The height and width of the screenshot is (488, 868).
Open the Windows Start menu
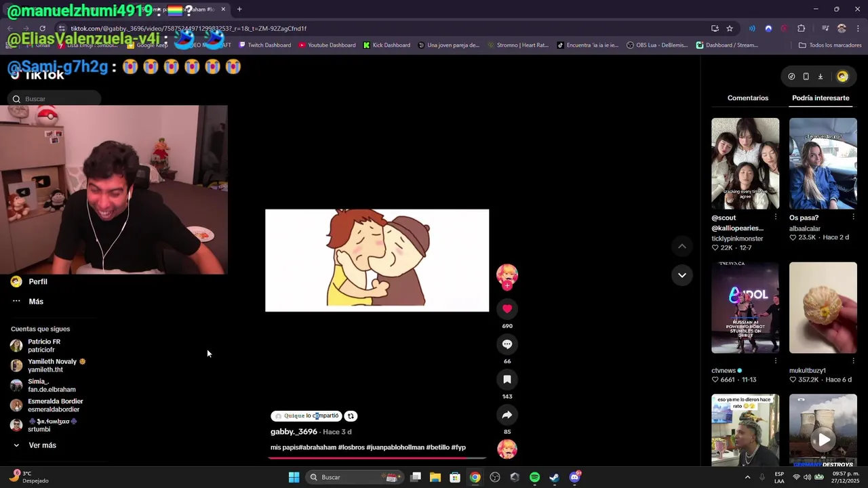pos(294,477)
